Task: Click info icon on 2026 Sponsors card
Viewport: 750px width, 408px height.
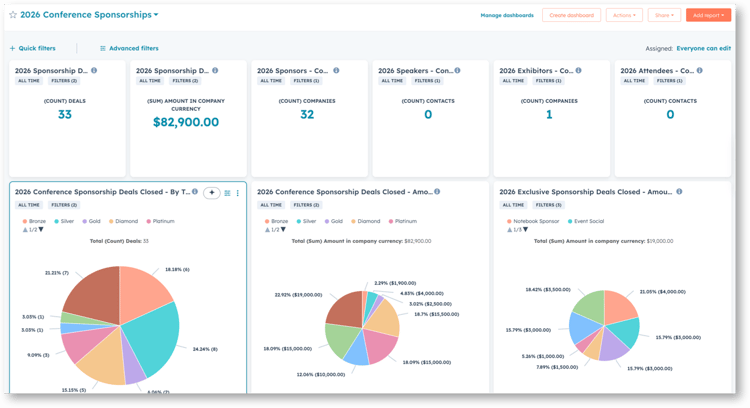Action: point(336,71)
